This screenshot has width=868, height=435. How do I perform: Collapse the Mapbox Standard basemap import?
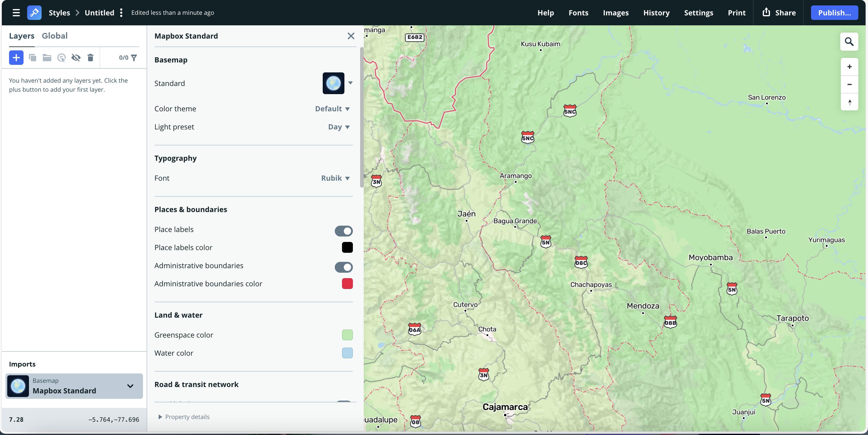click(x=130, y=386)
